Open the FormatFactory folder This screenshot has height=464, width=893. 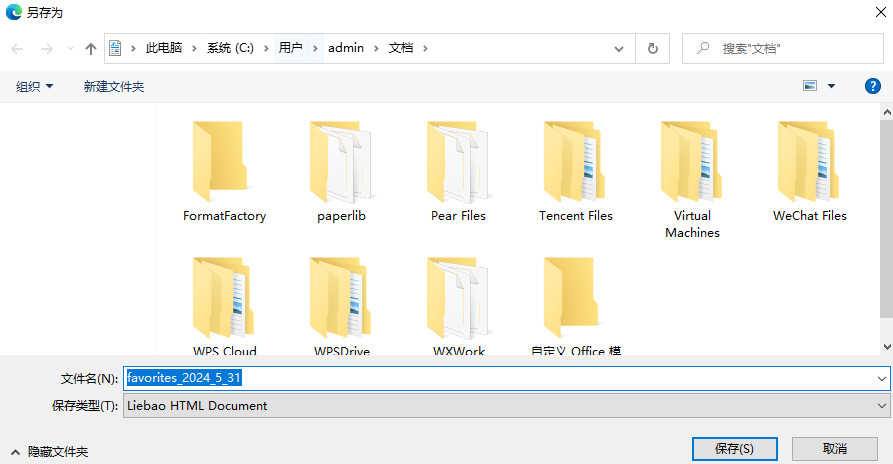coord(224,171)
